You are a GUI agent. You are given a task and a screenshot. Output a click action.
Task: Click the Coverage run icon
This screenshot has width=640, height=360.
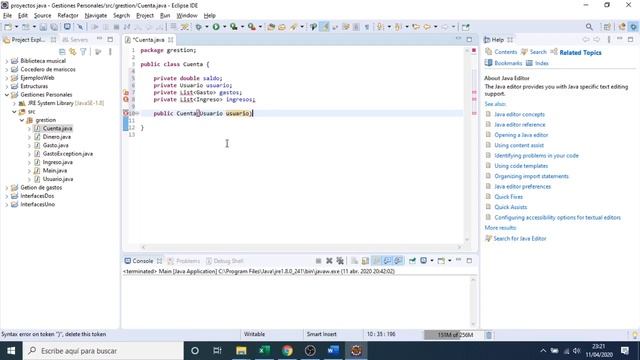point(233,27)
